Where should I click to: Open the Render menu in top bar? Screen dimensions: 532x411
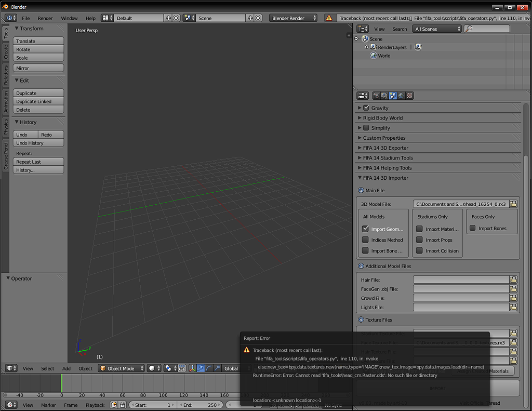[45, 18]
